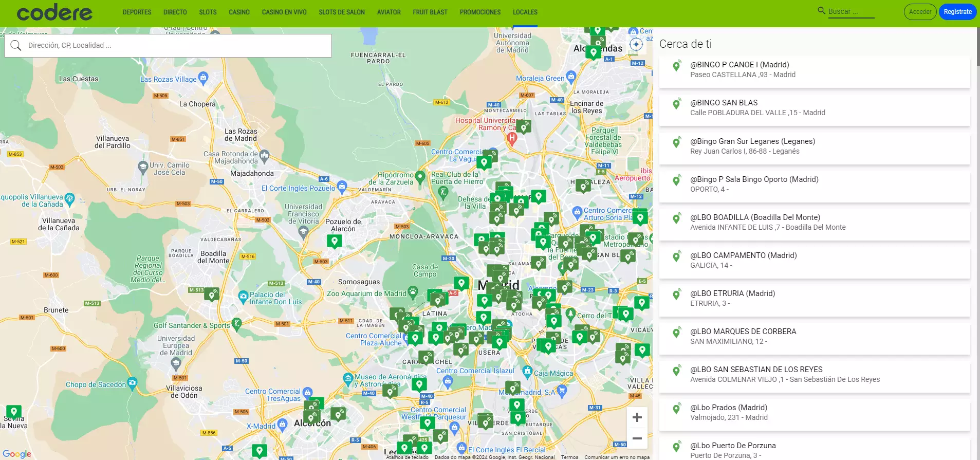Image resolution: width=980 pixels, height=460 pixels.
Task: Click the green marker at Sevilla la Nueva
Action: click(x=13, y=411)
